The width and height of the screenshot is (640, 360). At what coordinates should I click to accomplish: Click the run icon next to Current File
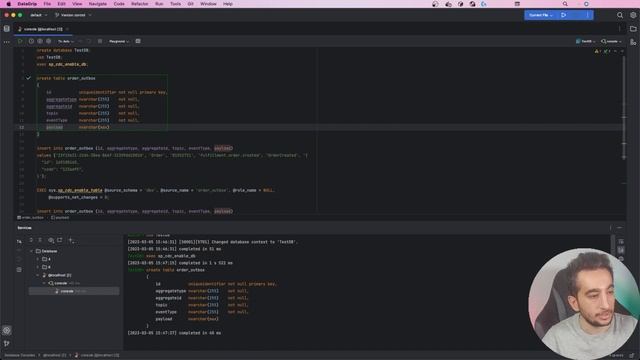564,15
